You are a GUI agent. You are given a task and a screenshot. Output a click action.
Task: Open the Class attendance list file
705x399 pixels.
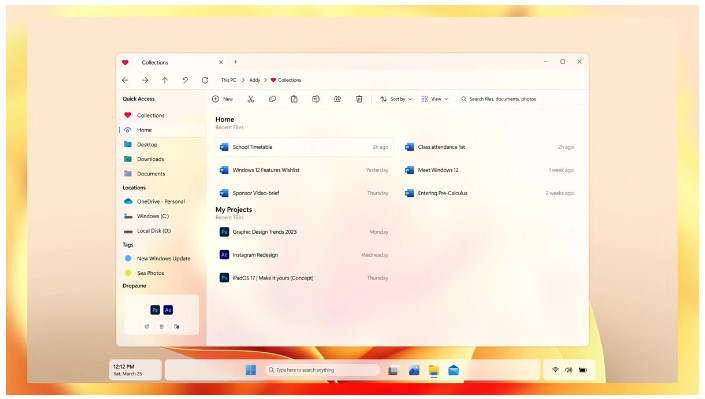490,147
